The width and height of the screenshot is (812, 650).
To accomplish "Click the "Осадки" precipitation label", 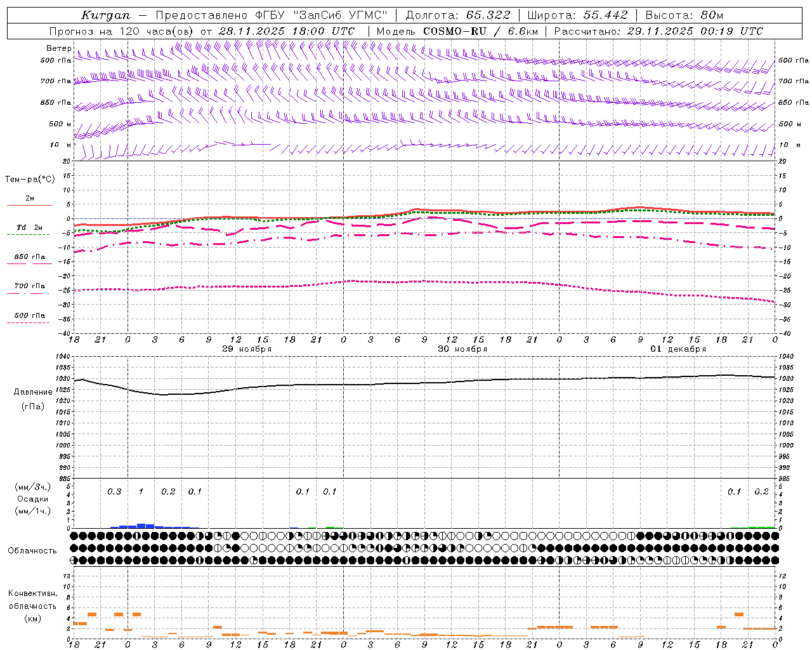I will pos(33,499).
